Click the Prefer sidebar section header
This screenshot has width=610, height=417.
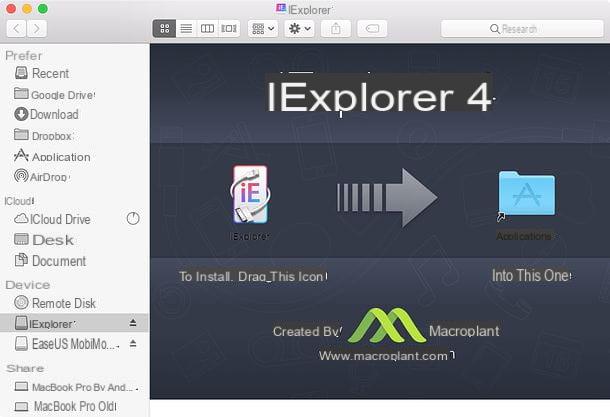coord(24,56)
